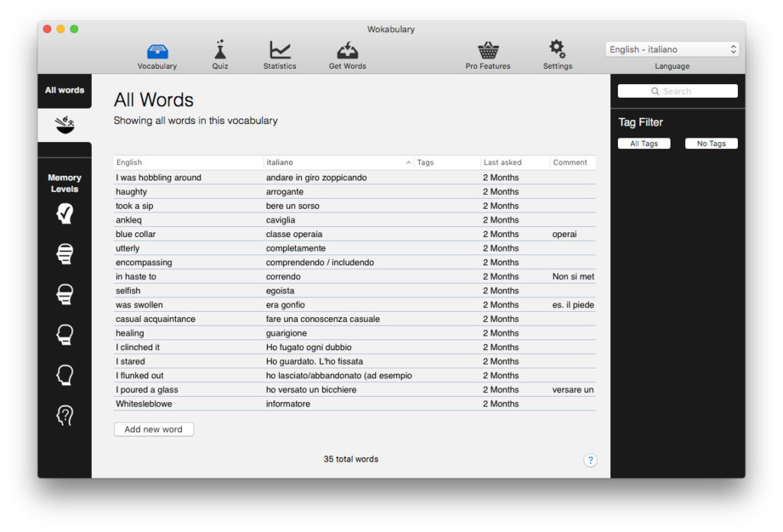Screen dimensions: 783x532
Task: Click translation 'egoista'
Action: [x=280, y=291]
